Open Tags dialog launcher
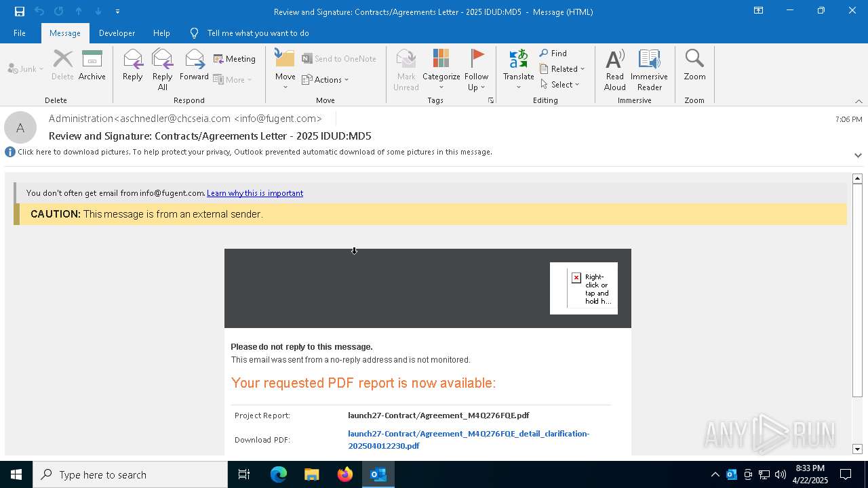The image size is (868, 488). coord(491,100)
